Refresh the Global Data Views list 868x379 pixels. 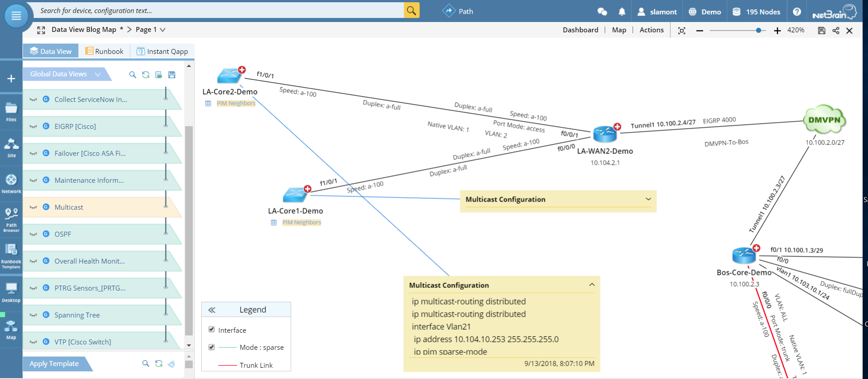146,75
